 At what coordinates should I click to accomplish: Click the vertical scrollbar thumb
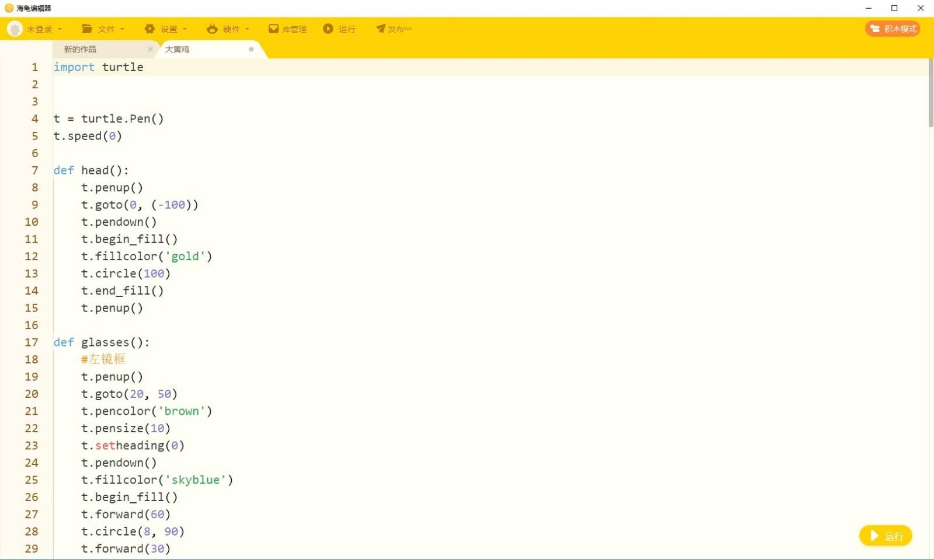[x=930, y=93]
